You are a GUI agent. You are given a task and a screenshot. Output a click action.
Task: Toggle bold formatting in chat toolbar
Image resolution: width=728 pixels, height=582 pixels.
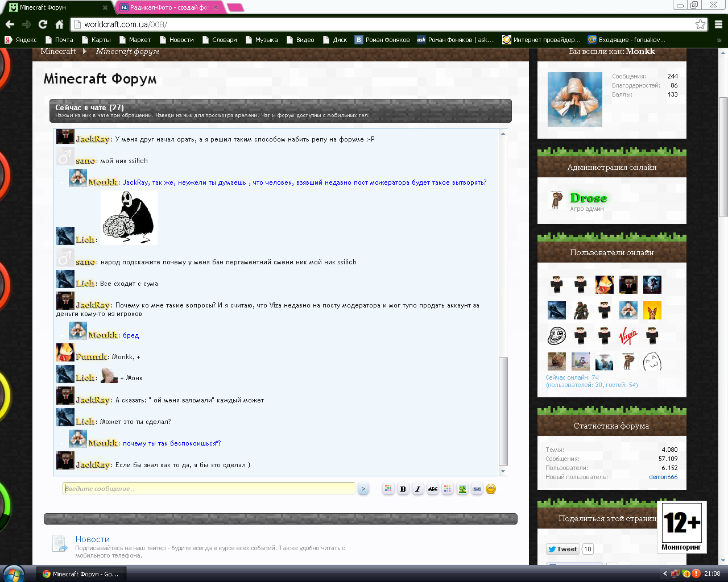point(403,489)
